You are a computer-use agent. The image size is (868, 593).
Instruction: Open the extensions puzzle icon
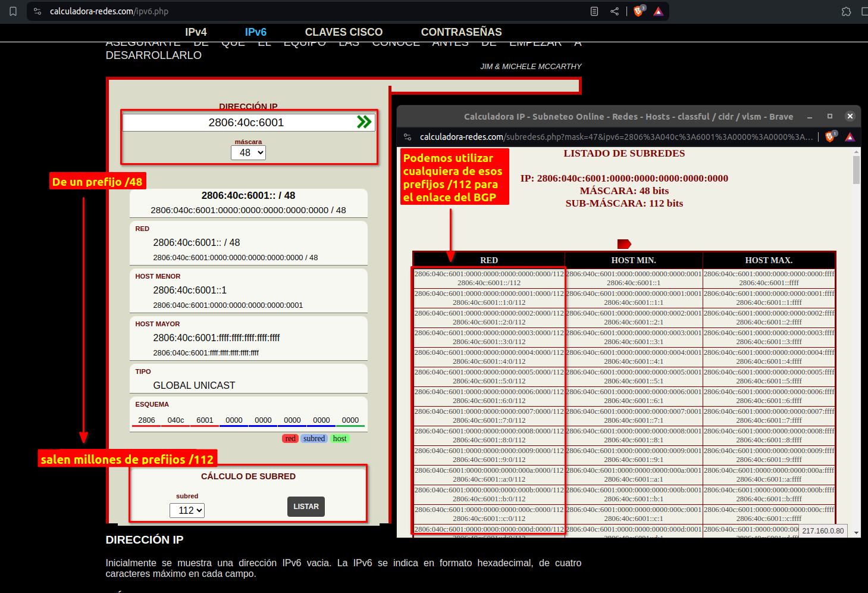tap(846, 11)
